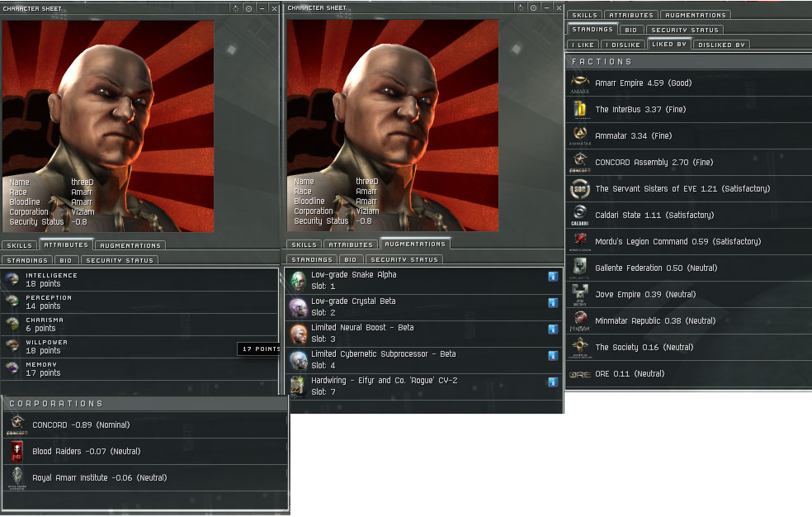Click the Willpower attribute icon
Screen dimensions: 812x517
[x=12, y=346]
